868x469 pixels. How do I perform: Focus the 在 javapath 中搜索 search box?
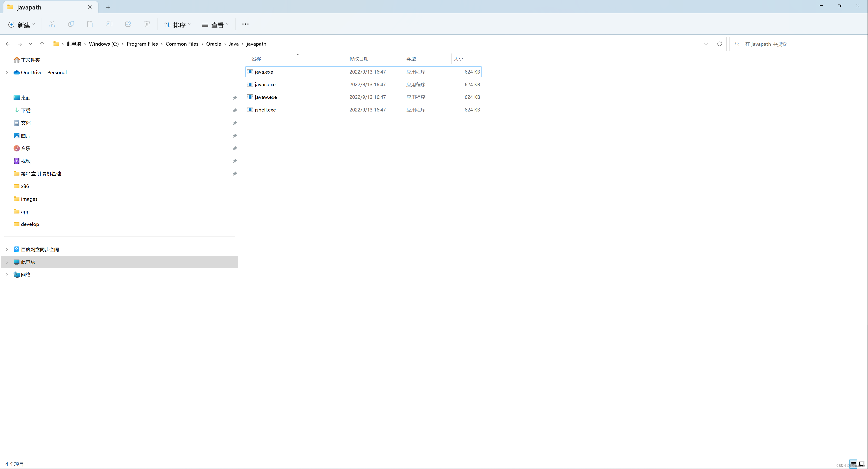tap(797, 44)
